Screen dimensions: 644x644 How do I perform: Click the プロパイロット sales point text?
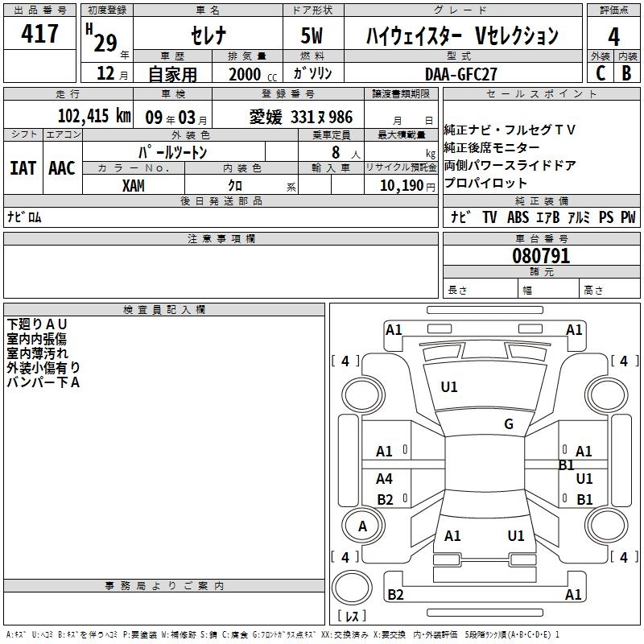point(485,183)
